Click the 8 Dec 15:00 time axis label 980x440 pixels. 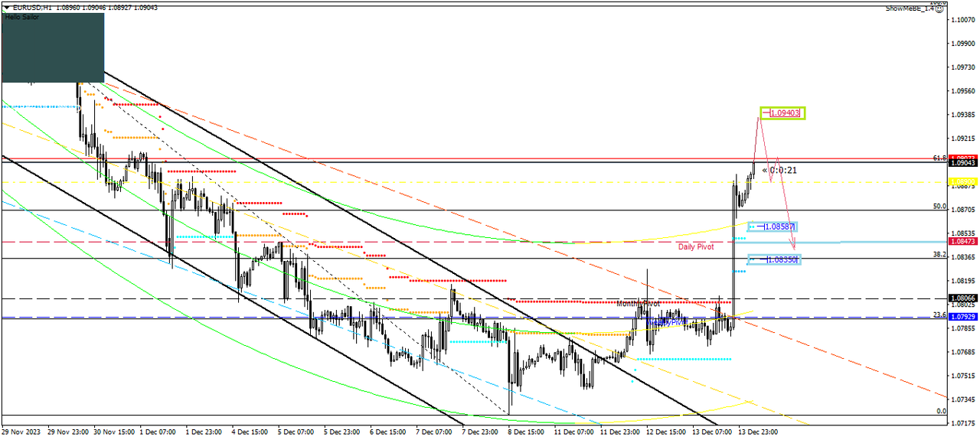524,432
